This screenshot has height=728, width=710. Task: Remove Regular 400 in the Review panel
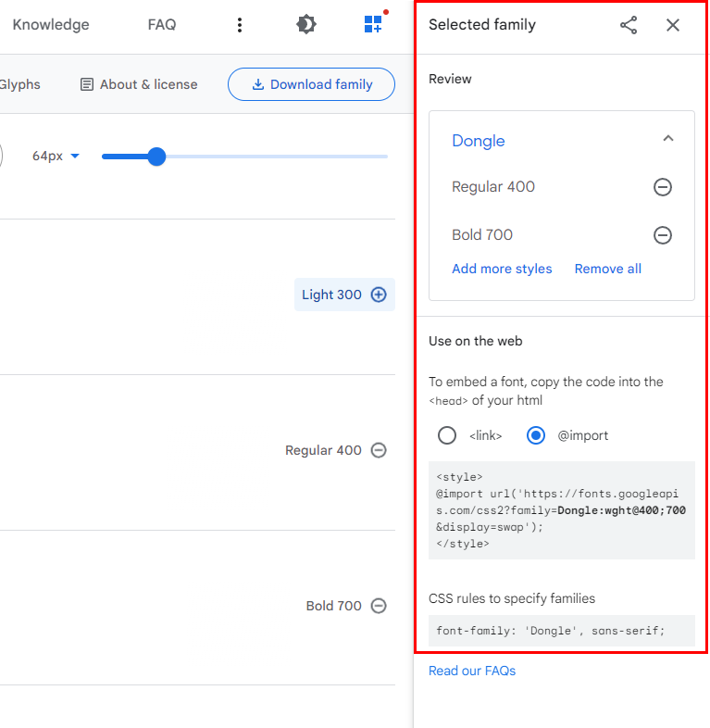point(663,187)
